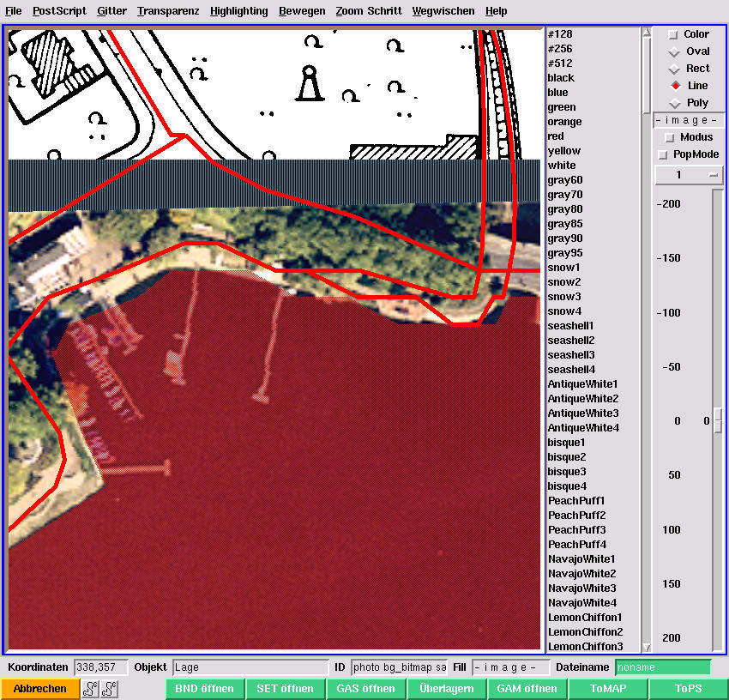Screen dimensions: 729x700
Task: Select the Line shape radio button
Action: (676, 86)
